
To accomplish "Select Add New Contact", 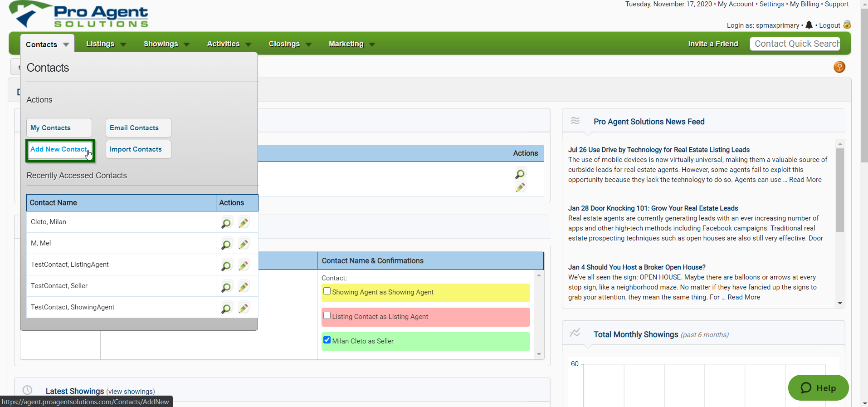I will point(59,150).
